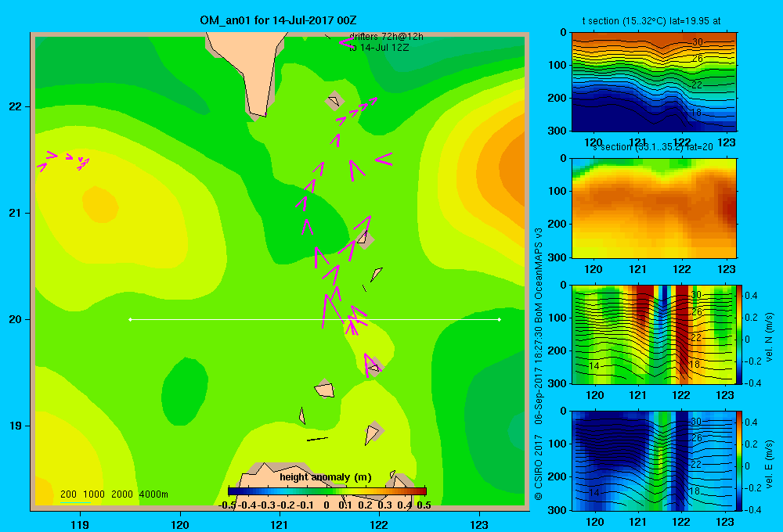Click longitude label 119 on main map

80,524
